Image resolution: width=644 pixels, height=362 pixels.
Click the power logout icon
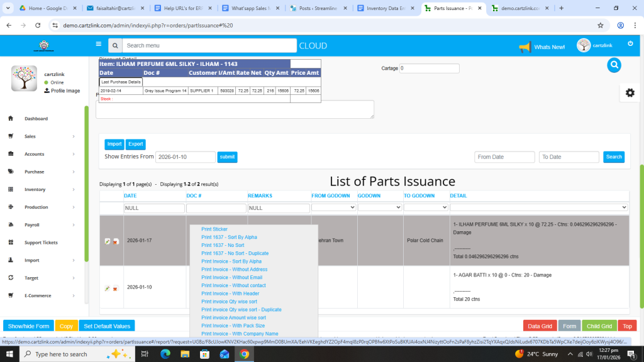pyautogui.click(x=630, y=43)
